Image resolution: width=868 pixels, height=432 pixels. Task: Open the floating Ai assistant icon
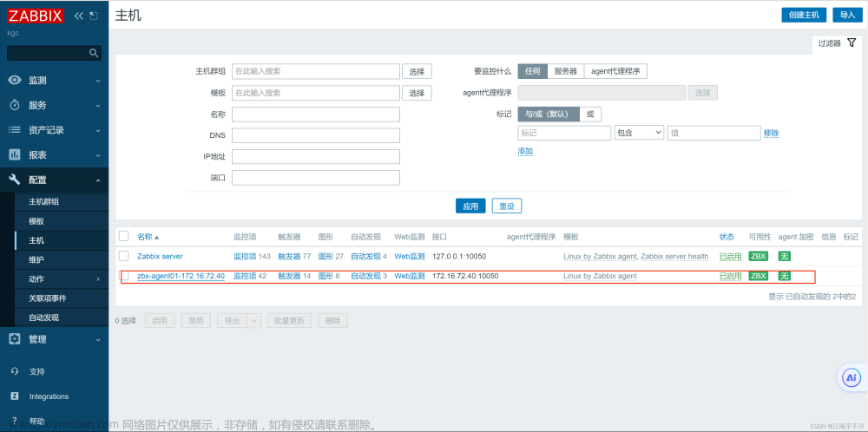point(851,378)
